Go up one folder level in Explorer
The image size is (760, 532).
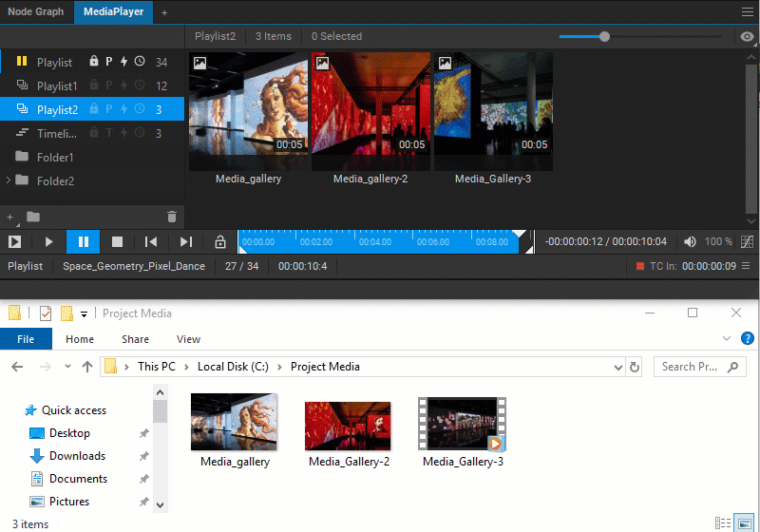coord(87,367)
